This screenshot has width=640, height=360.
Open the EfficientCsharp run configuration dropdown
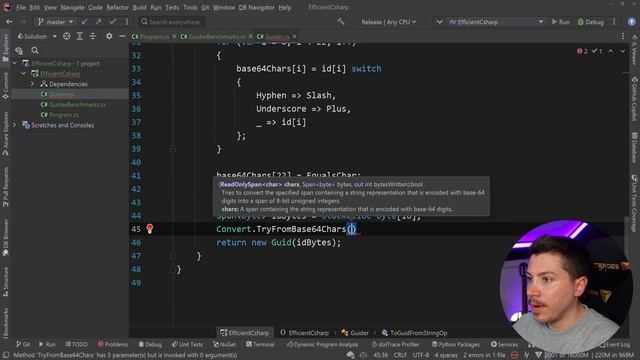496,22
